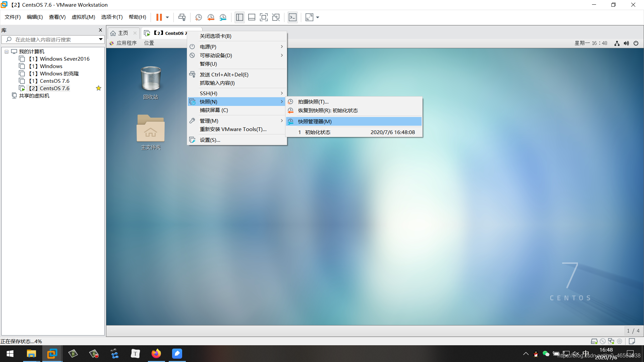Expand the 可移动设备(D) submenu
This screenshot has height=362, width=644.
pyautogui.click(x=237, y=55)
